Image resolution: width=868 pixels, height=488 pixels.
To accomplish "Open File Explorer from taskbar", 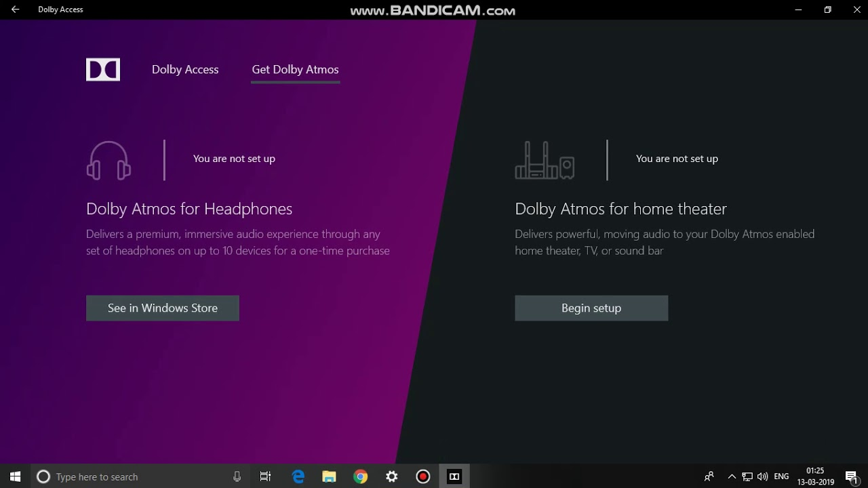I will [329, 476].
